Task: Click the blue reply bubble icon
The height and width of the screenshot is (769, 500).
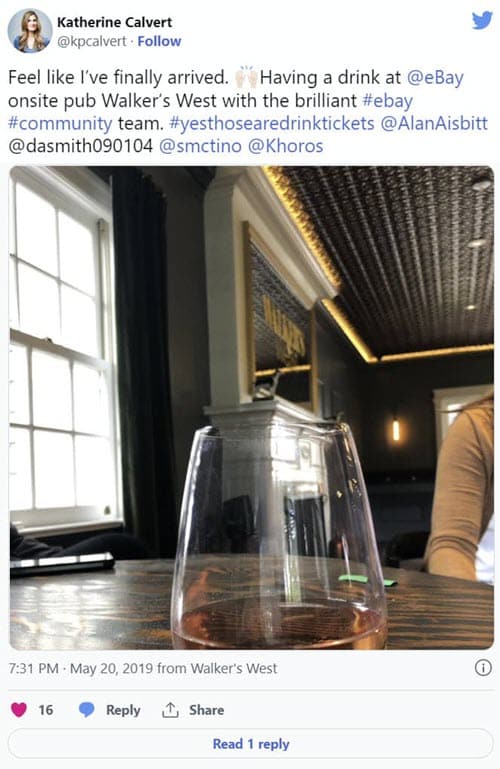Action: pyautogui.click(x=87, y=710)
